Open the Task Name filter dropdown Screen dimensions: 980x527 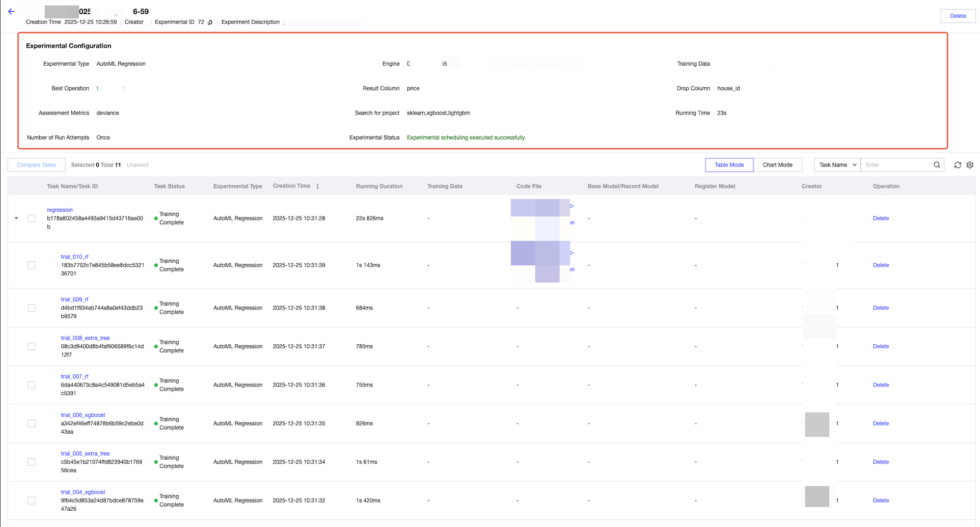(837, 165)
